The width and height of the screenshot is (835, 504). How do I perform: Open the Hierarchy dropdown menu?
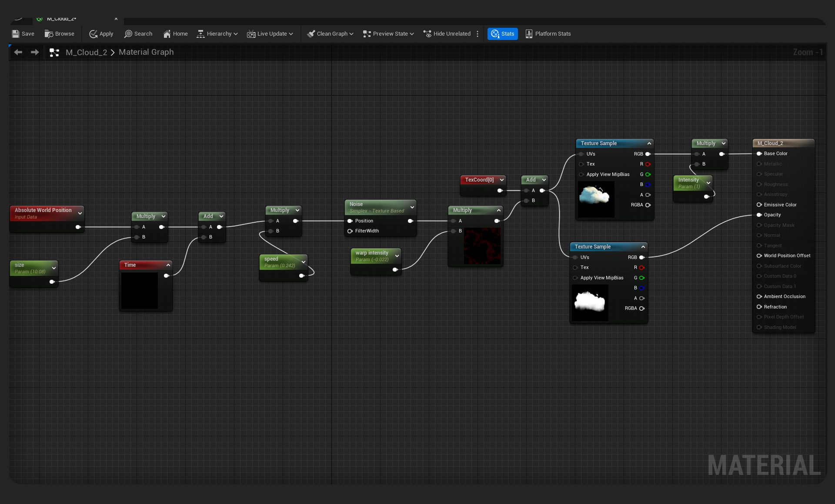(217, 34)
